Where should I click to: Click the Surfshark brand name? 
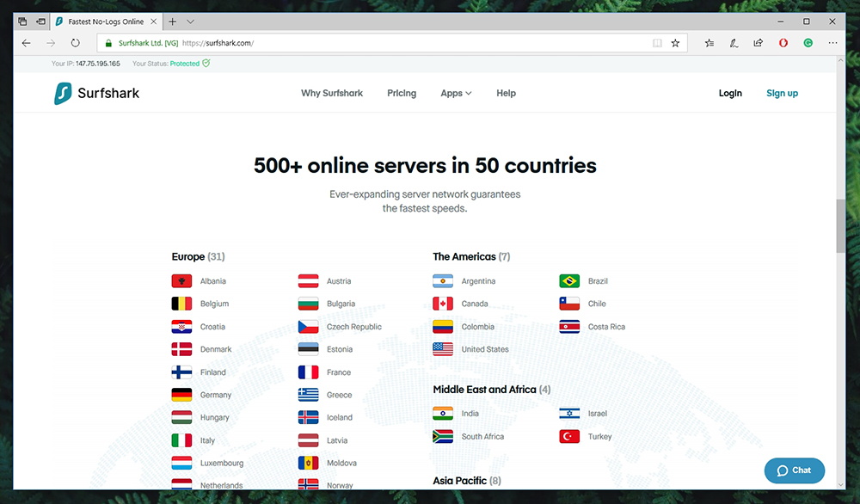click(x=108, y=93)
